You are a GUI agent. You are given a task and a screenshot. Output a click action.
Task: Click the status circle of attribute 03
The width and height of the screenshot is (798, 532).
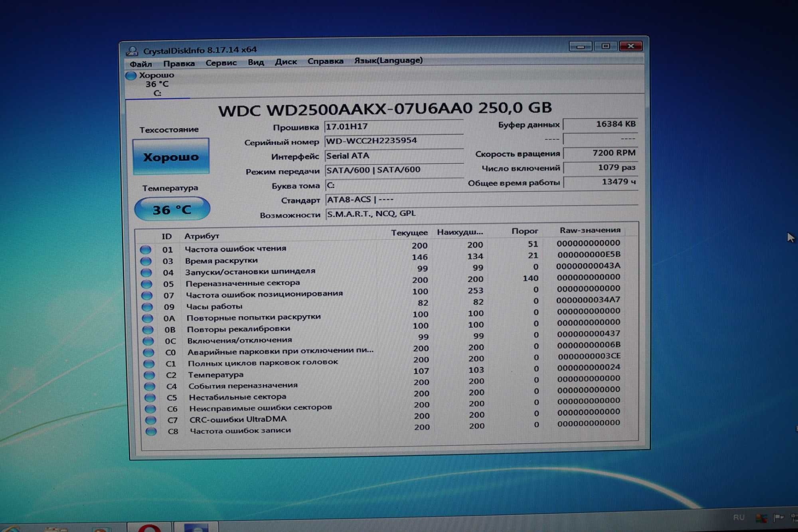[x=146, y=261]
